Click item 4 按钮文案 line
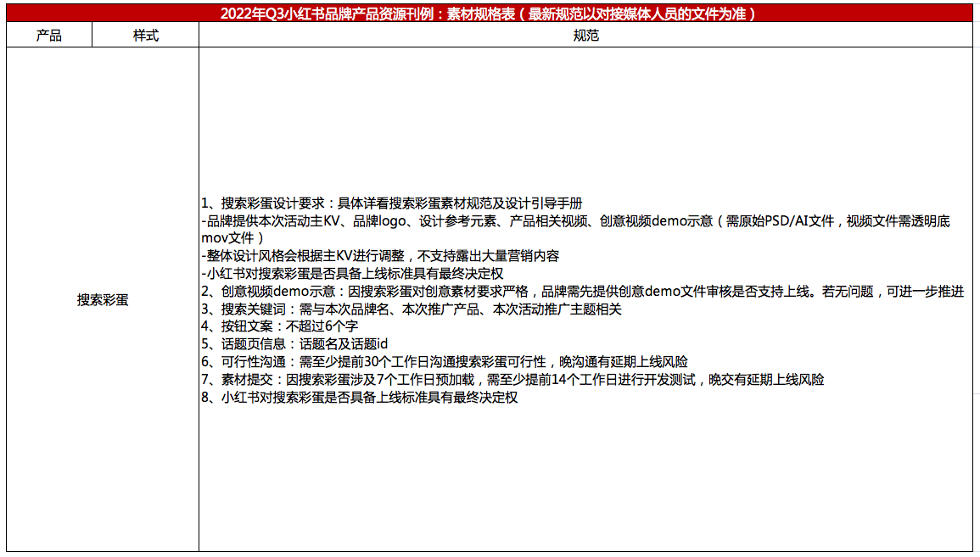980x557 pixels. tap(279, 326)
